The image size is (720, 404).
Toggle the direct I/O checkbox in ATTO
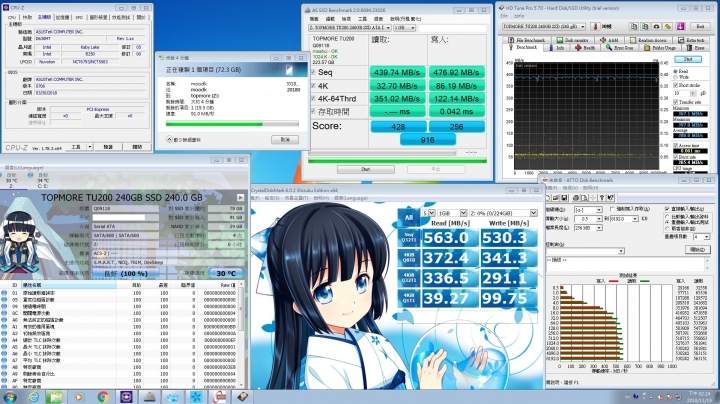coord(667,209)
